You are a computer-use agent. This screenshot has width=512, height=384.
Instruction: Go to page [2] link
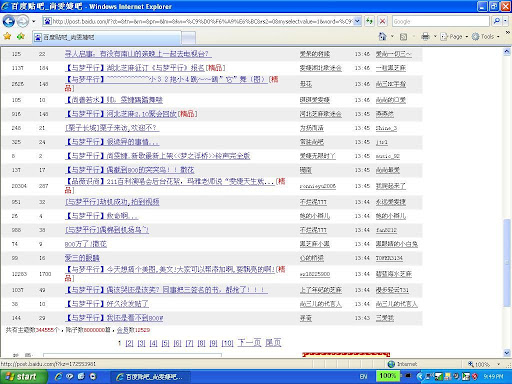129,343
